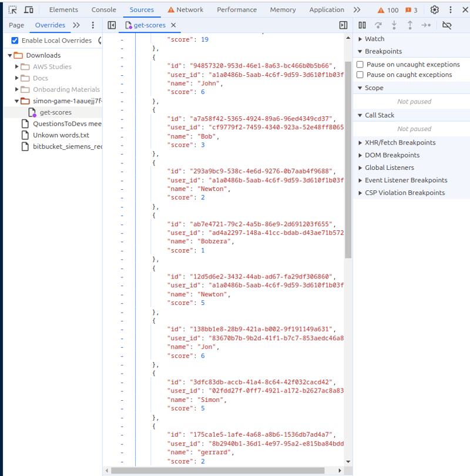Screen dimensions: 470x476
Task: Expand XHR/fetch Breakpoints section
Action: [360, 142]
